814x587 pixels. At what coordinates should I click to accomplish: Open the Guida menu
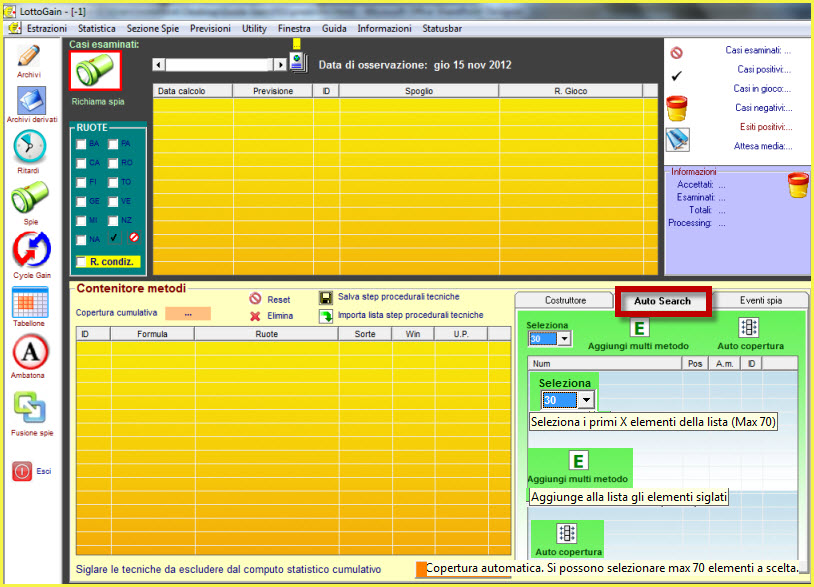point(334,29)
